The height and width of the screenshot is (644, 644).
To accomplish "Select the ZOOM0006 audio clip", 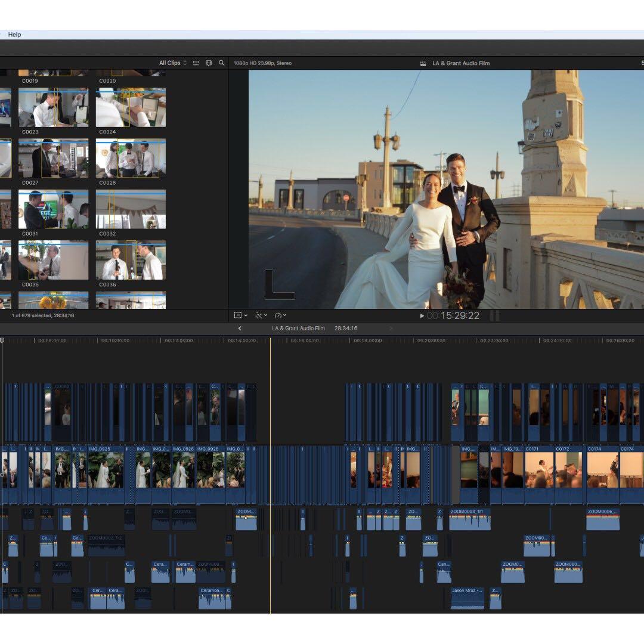I will pyautogui.click(x=603, y=519).
